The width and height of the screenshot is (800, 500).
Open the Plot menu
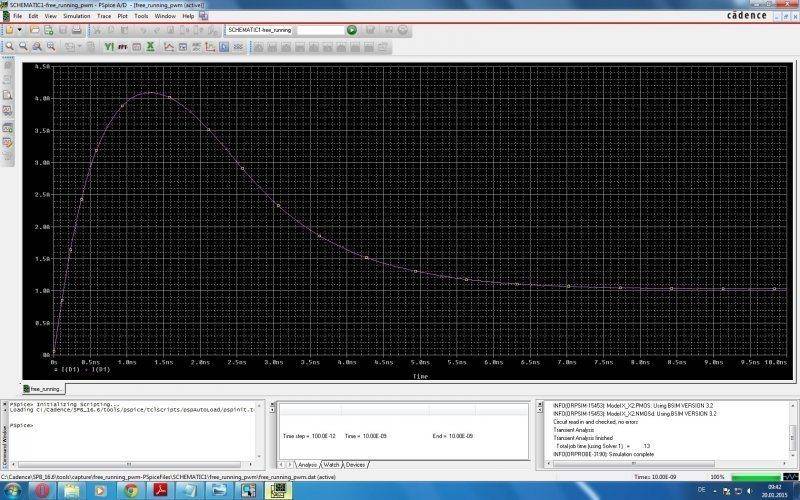point(122,16)
